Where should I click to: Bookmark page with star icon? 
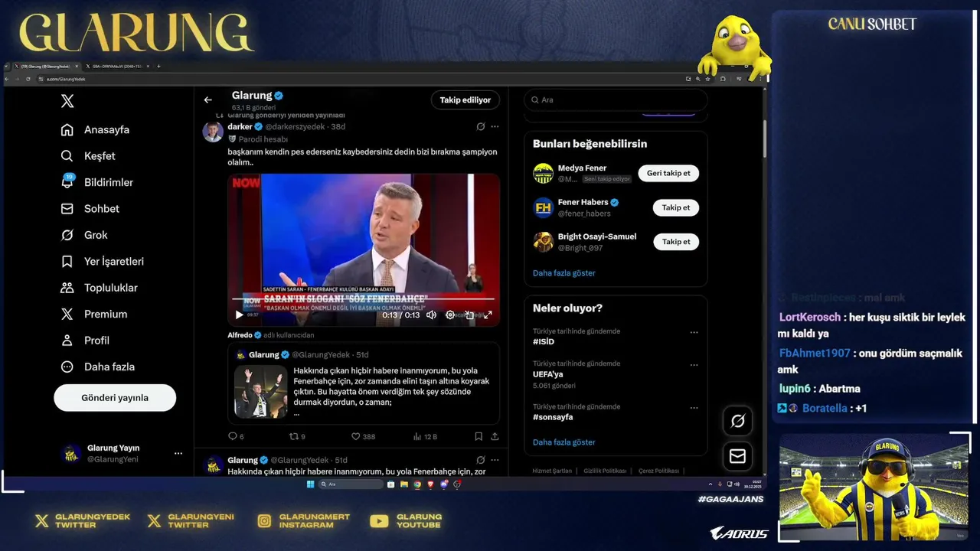pos(708,79)
